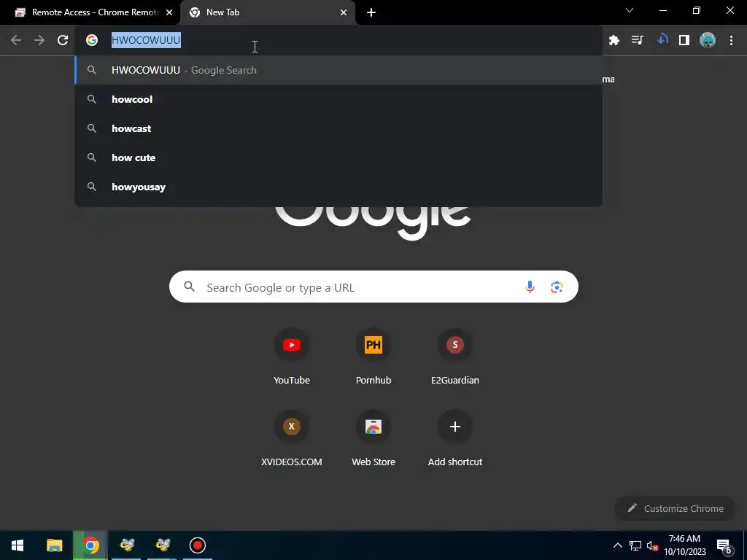This screenshot has width=747, height=560.
Task: Open the notification center icon
Action: pyautogui.click(x=724, y=547)
